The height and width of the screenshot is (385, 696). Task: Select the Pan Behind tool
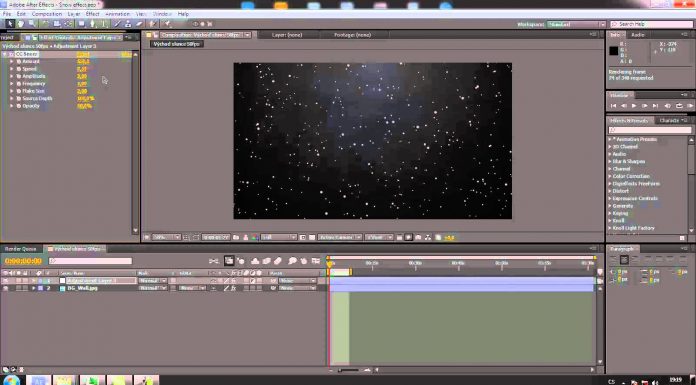click(x=69, y=24)
